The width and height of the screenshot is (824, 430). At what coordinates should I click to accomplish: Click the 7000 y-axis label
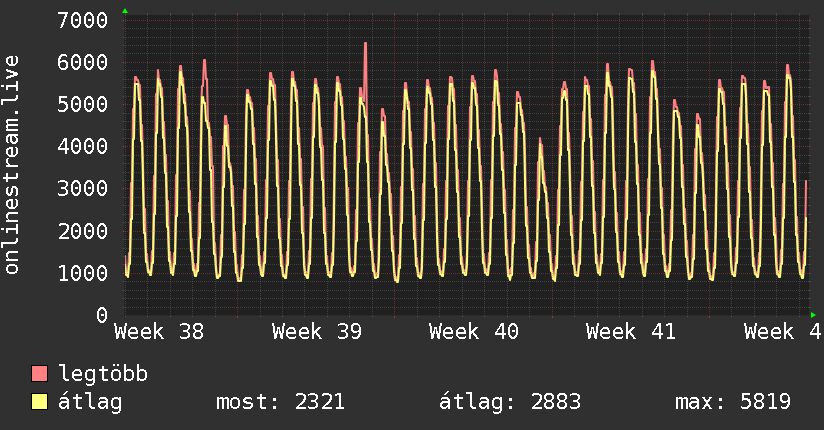click(x=82, y=20)
